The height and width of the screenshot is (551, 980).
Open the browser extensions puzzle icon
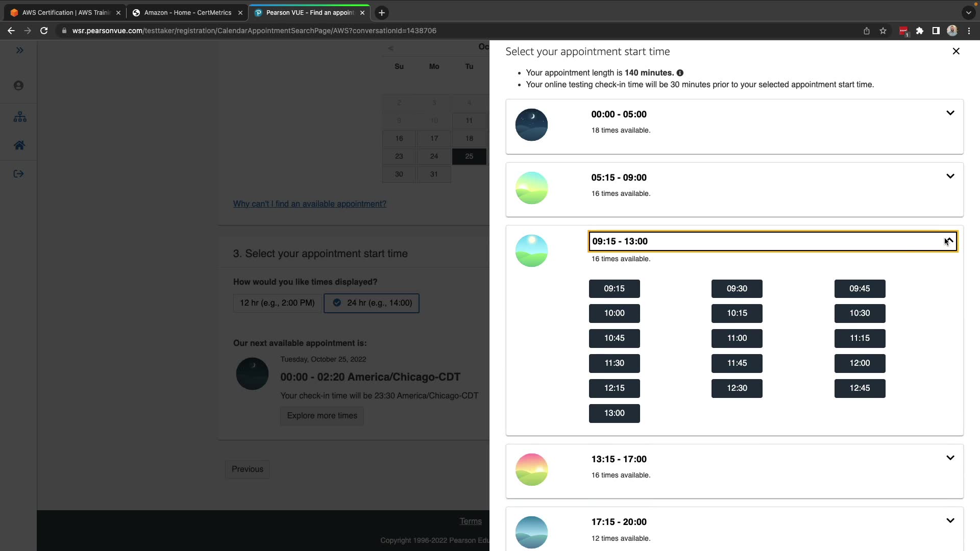[920, 31]
